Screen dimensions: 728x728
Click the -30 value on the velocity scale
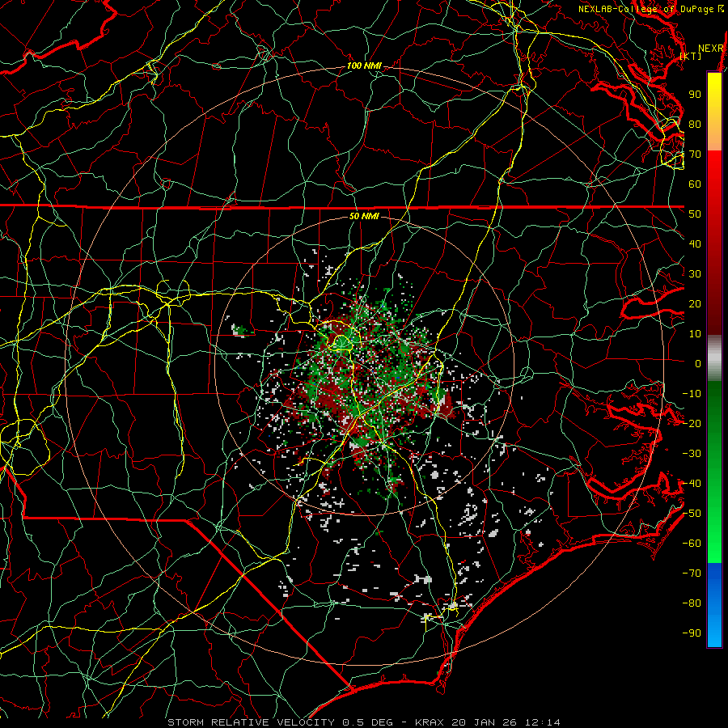[692, 454]
